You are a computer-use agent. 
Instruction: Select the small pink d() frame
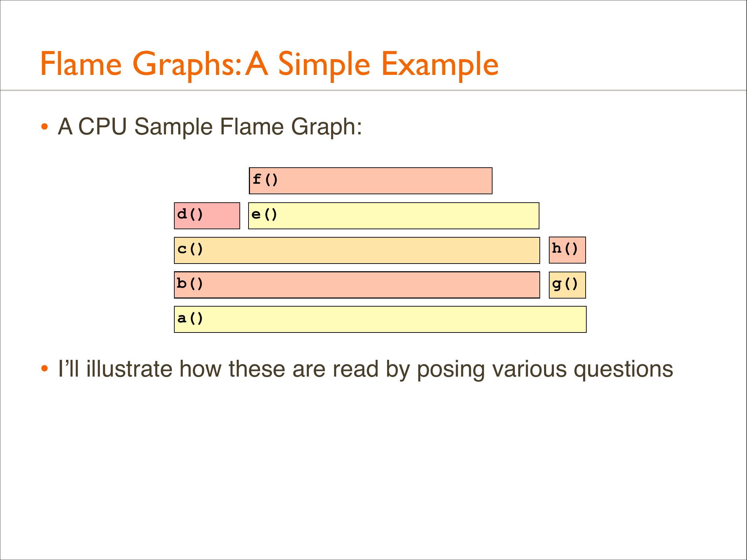point(207,216)
